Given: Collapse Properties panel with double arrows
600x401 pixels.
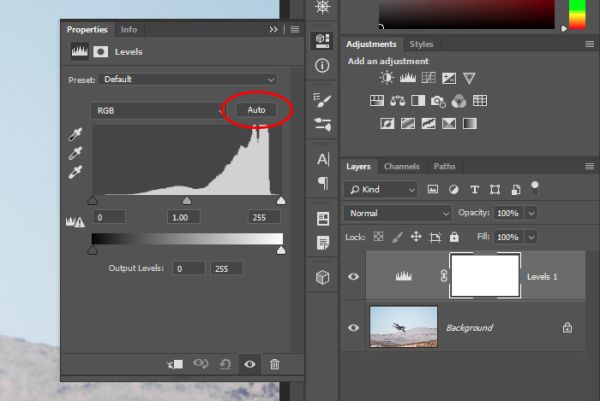Looking at the screenshot, I should click(273, 29).
